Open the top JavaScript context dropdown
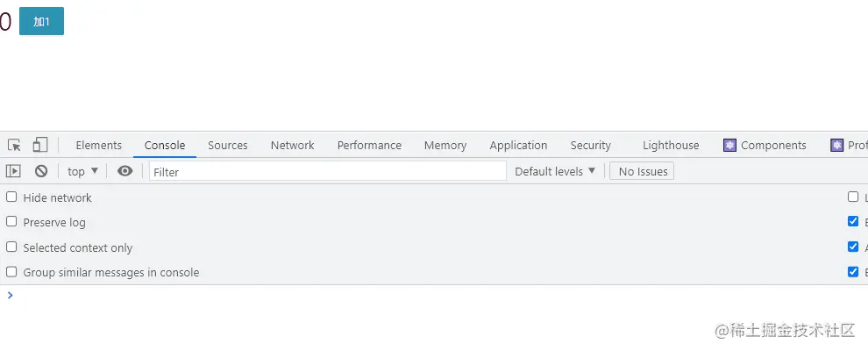The image size is (868, 351). click(83, 171)
